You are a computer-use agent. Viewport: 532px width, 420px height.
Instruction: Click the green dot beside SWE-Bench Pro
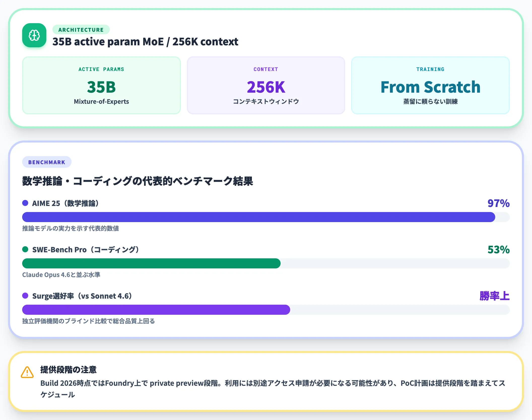coord(25,249)
